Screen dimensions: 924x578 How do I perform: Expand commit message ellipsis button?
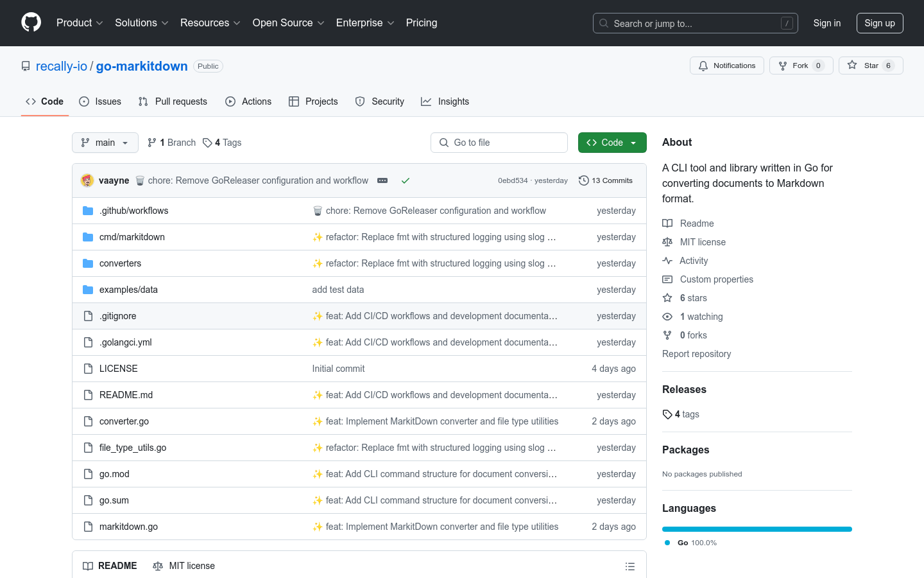[x=382, y=180]
